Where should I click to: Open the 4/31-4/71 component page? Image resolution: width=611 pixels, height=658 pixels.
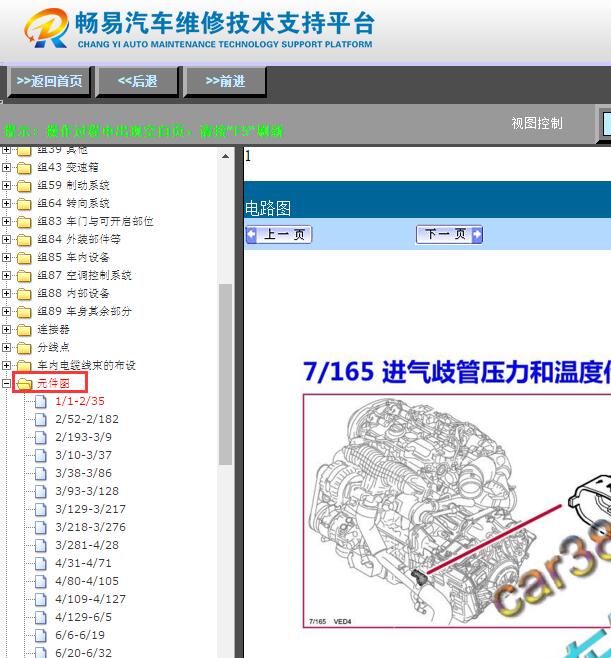click(83, 564)
